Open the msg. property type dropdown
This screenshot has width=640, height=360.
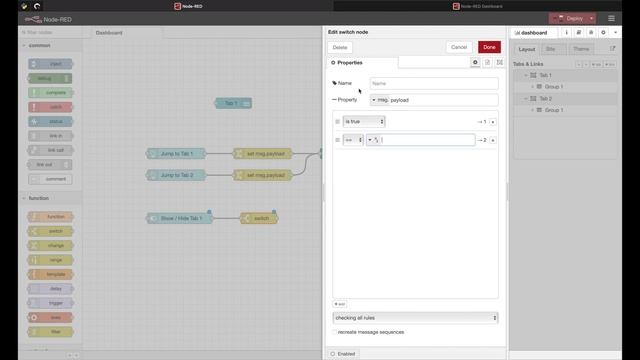[379, 100]
